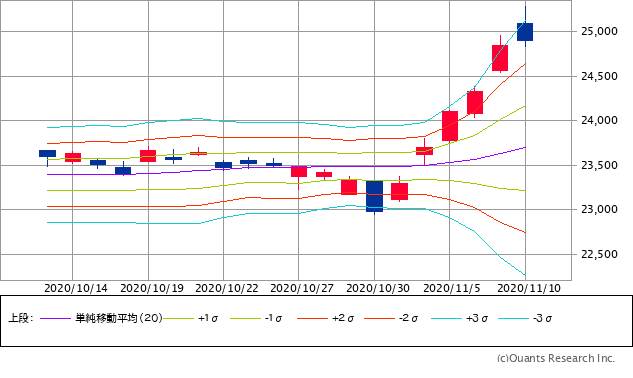Click the 24,000 price axis label
The image size is (633, 378).
[x=599, y=120]
